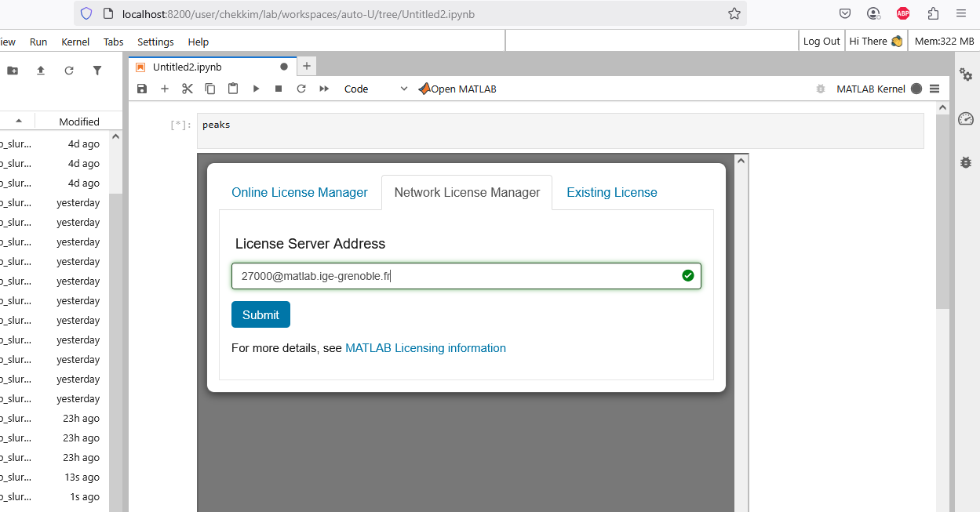This screenshot has width=980, height=512.
Task: Switch to Existing License tab
Action: 612,192
